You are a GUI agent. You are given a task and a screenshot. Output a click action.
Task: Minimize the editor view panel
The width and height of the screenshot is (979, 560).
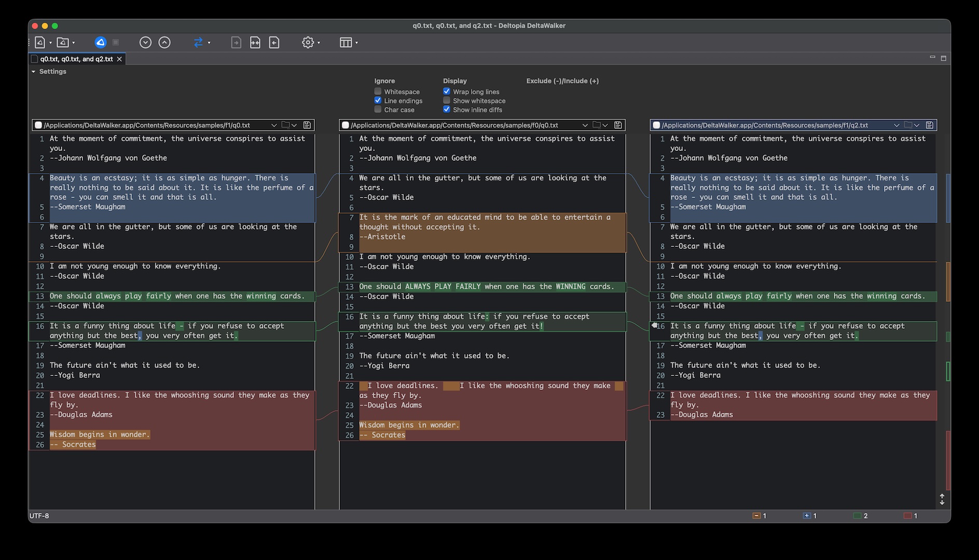click(932, 58)
